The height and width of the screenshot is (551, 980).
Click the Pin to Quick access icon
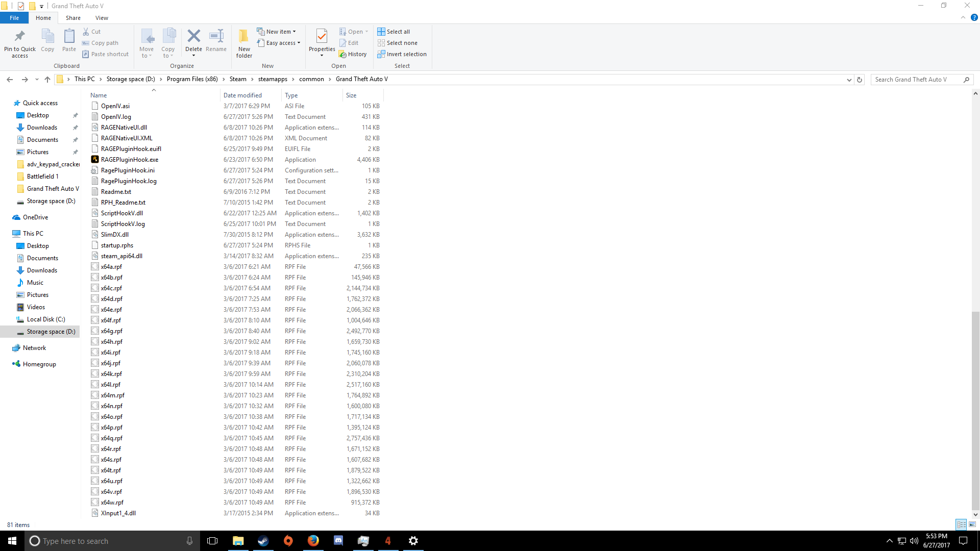pos(20,37)
